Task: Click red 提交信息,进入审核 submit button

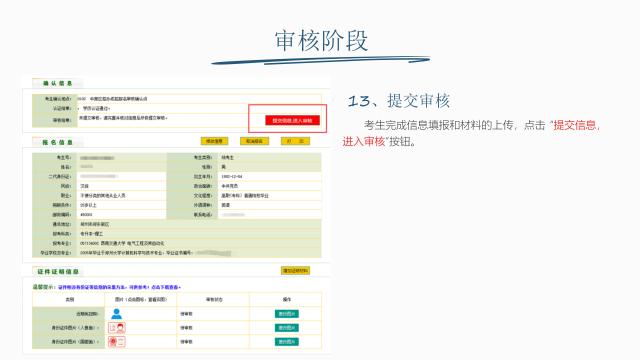Action: (x=292, y=120)
